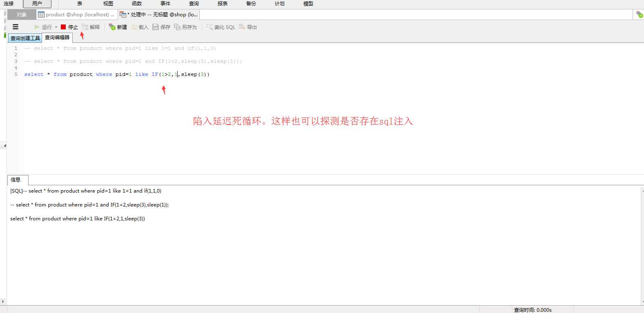Click the 'like IF(1>2,1,sleep(3))' message line

click(78, 219)
